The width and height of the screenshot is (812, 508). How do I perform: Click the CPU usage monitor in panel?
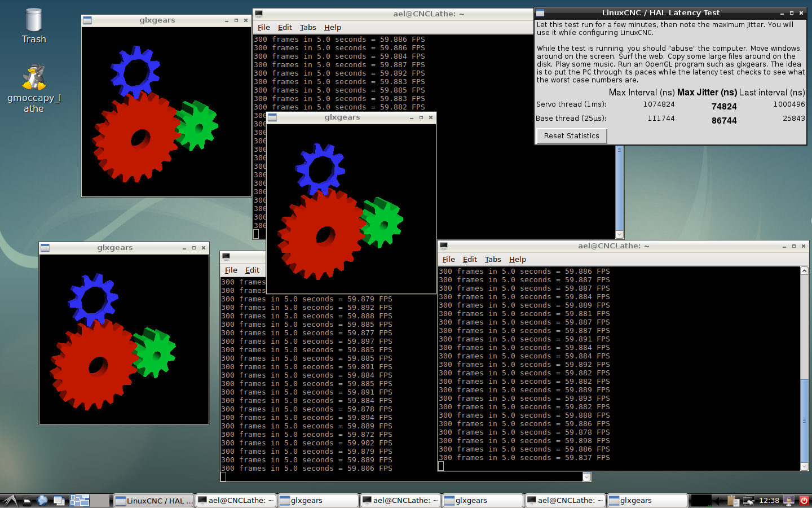pos(701,501)
